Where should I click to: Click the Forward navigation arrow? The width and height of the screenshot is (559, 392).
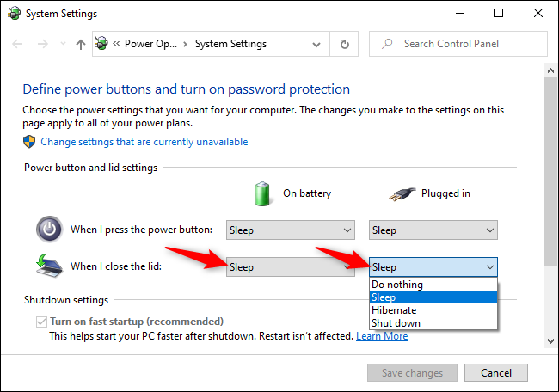[x=40, y=44]
